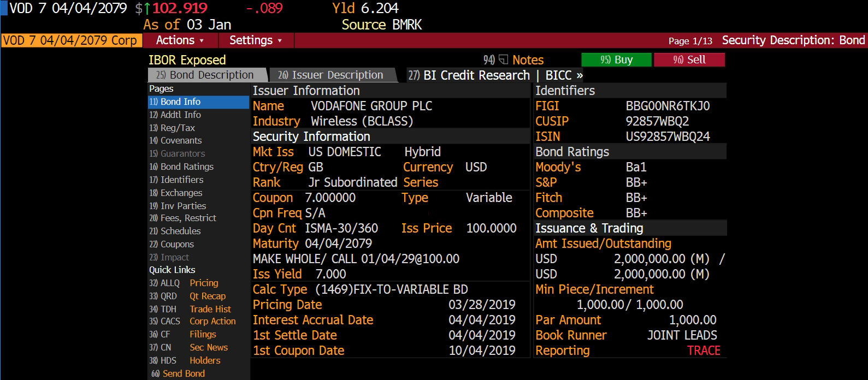
Task: Open the BICC » link
Action: tap(564, 75)
